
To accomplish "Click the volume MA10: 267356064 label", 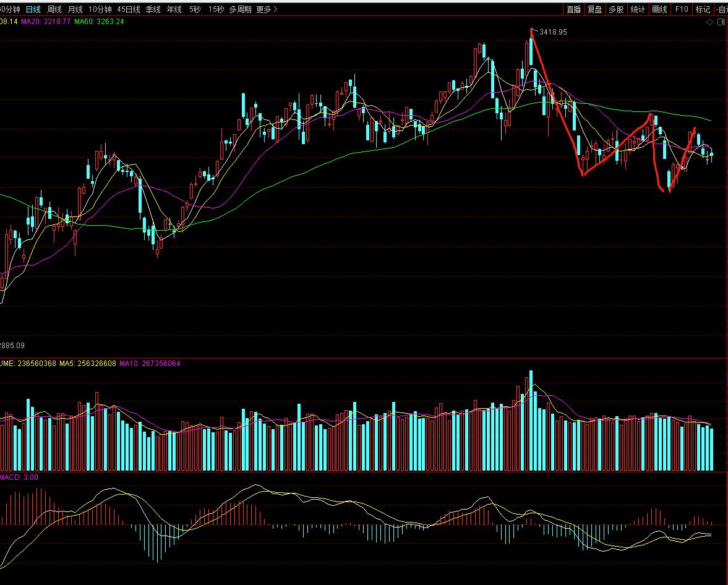I will click(150, 364).
